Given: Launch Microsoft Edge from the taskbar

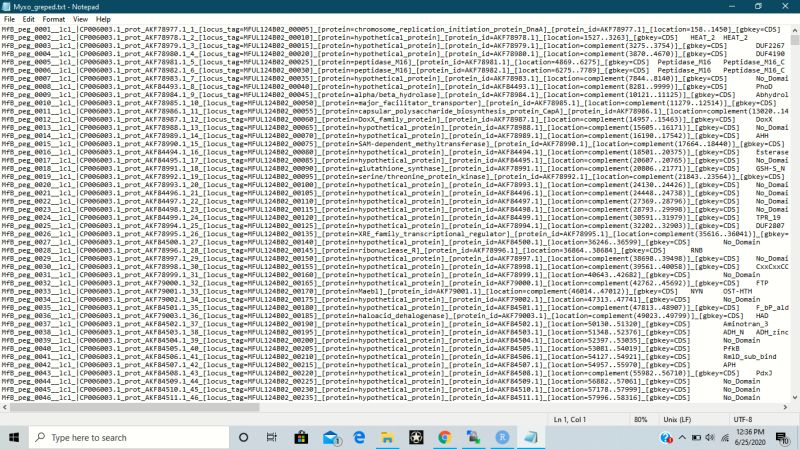Looking at the screenshot, I should tap(359, 437).
